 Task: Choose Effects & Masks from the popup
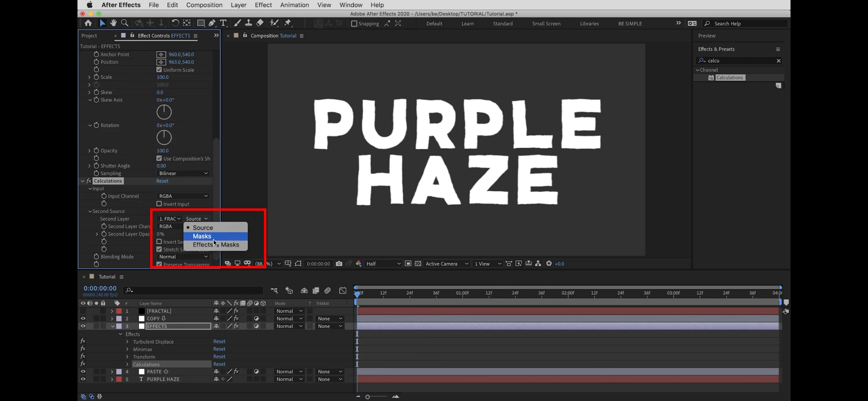point(216,245)
